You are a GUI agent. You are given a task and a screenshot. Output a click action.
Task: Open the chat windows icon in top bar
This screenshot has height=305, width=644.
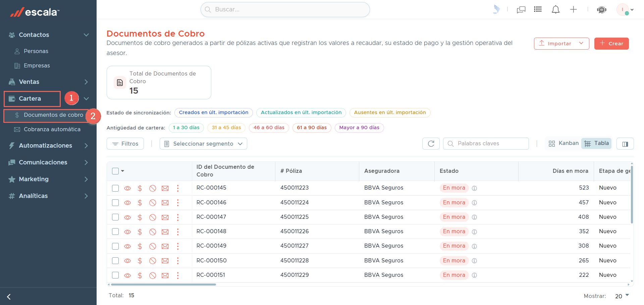[x=521, y=10]
